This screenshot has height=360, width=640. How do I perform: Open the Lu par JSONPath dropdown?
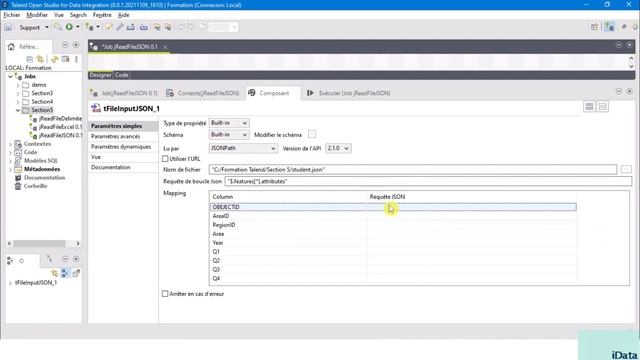tap(243, 148)
